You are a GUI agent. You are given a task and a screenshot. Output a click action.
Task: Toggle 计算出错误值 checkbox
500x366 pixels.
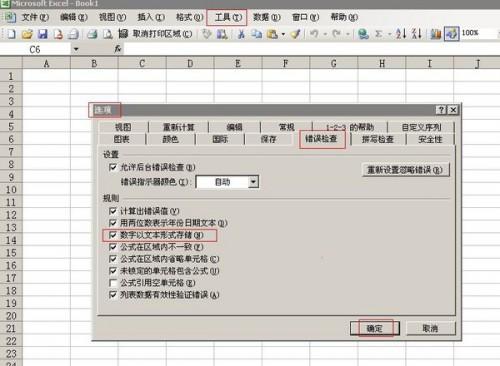[x=113, y=211]
